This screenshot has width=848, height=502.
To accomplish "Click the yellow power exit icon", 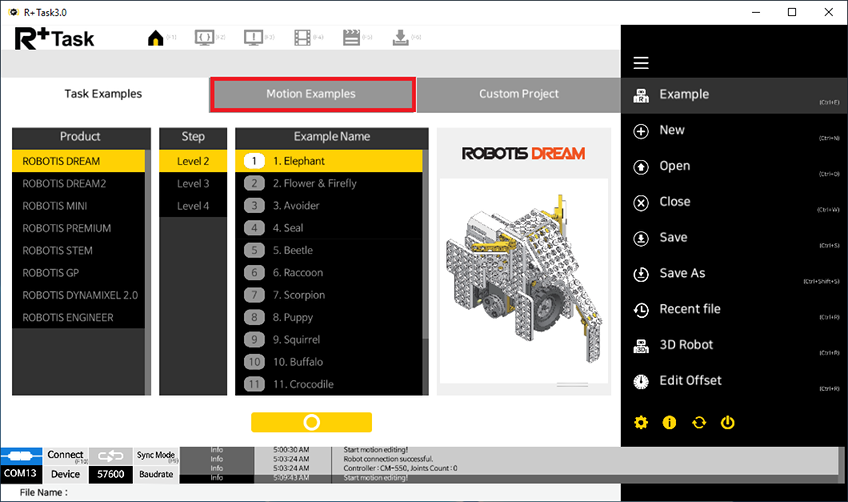I will tap(728, 422).
